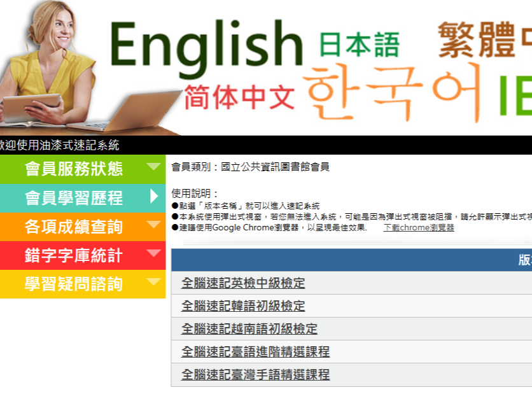Image resolution: width=532 pixels, height=399 pixels.
Task: Click the blue table header bar
Action: click(x=351, y=260)
